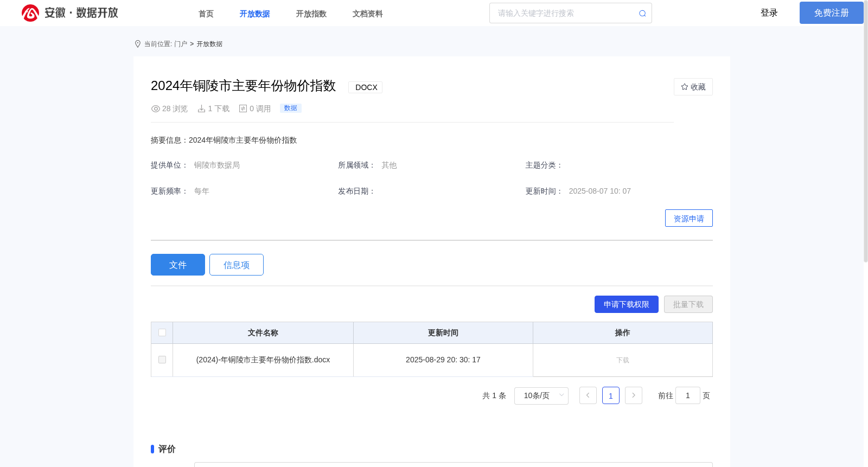Click the update time 2025-08-29 20: 30: 17
This screenshot has height=467, width=868.
click(443, 360)
